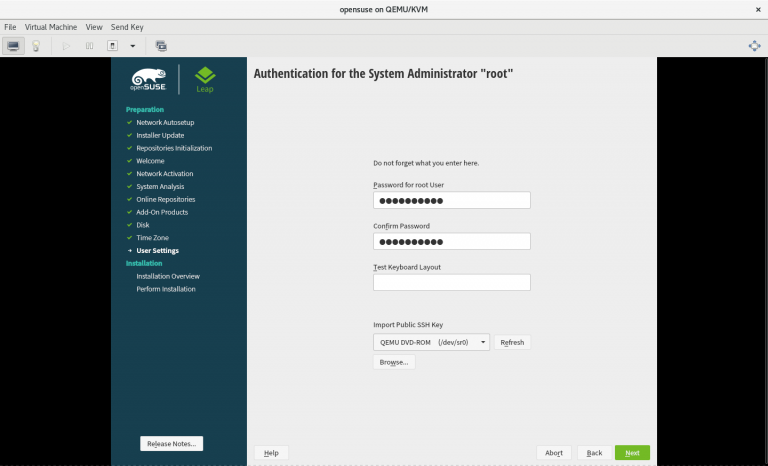Screen dimensions: 768x466
Task: Open the Send Key menu
Action: [x=127, y=27]
